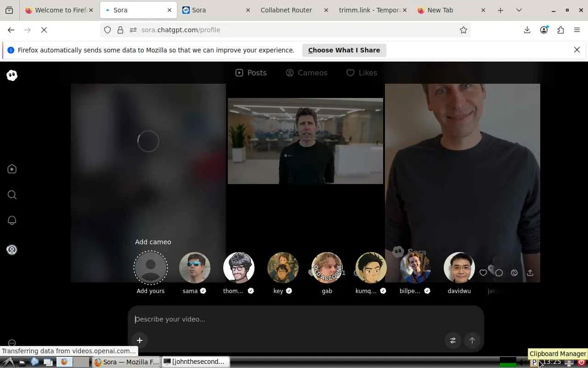Select the thom... cameo avatar
The width and height of the screenshot is (588, 368).
(239, 268)
